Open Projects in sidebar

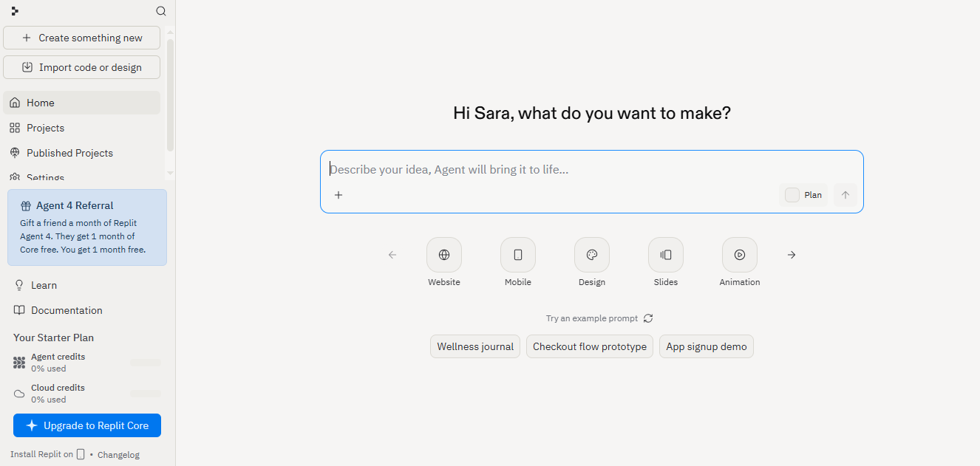click(x=82, y=128)
